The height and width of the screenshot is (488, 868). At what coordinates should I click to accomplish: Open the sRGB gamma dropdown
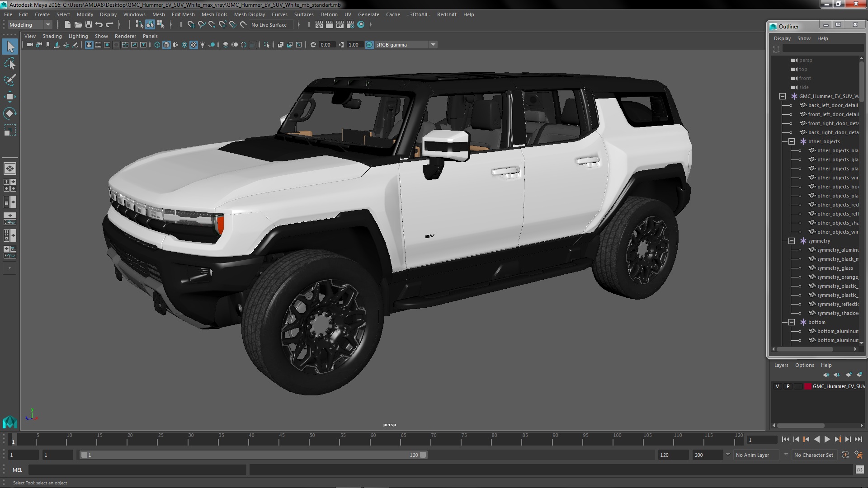(406, 45)
